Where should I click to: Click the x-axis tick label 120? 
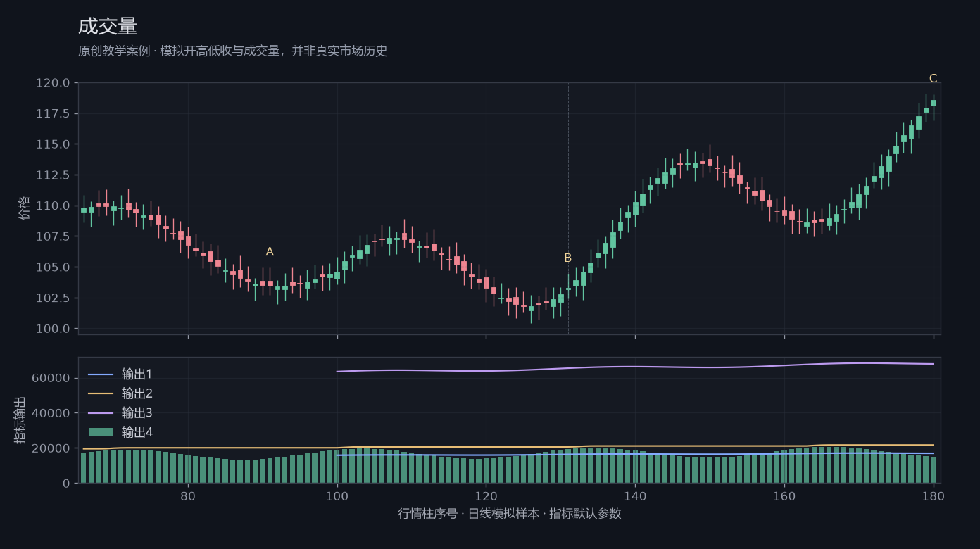pyautogui.click(x=486, y=495)
